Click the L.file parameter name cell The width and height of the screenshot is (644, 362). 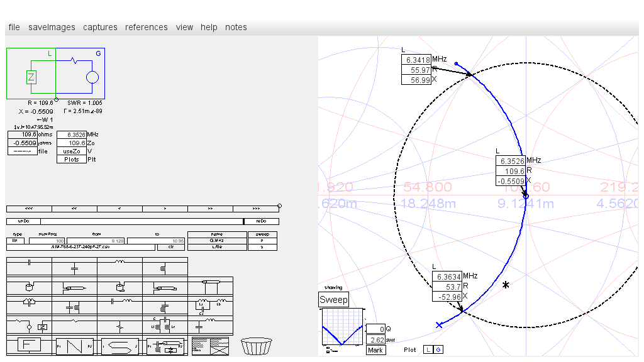(x=217, y=247)
